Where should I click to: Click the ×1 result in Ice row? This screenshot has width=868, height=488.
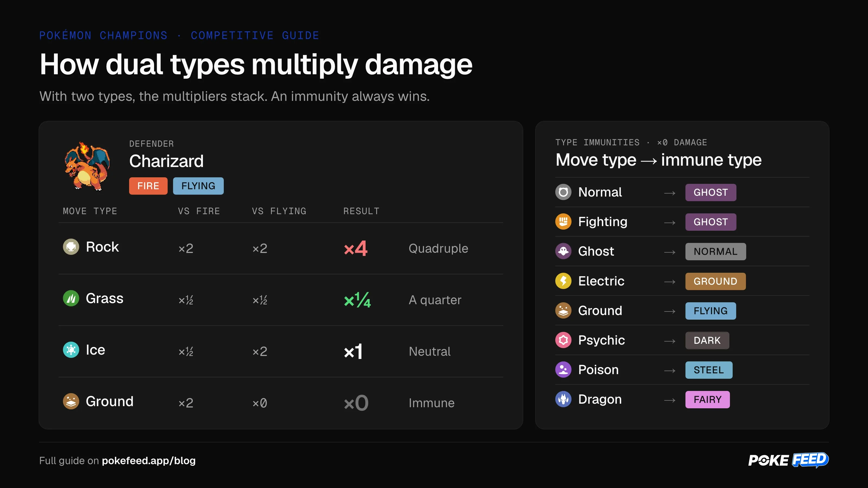(x=353, y=352)
